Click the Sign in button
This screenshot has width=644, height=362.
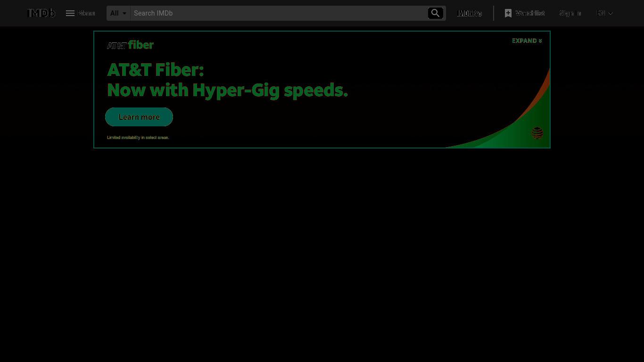pyautogui.click(x=570, y=13)
